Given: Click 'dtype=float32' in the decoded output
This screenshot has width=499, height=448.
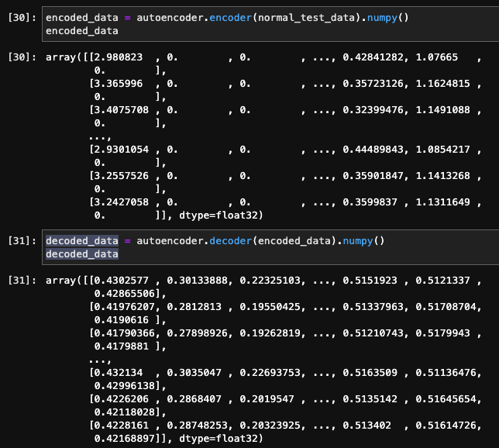Looking at the screenshot, I should [x=222, y=439].
